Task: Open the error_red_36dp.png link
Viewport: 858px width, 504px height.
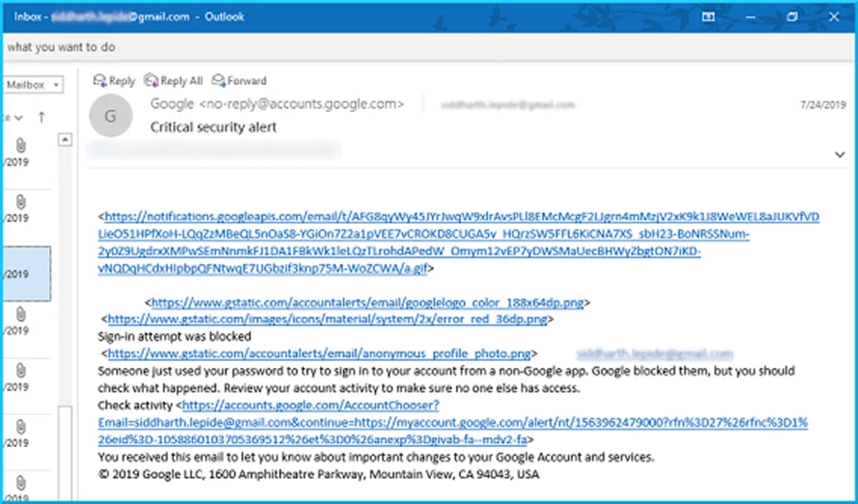Action: pos(328,319)
